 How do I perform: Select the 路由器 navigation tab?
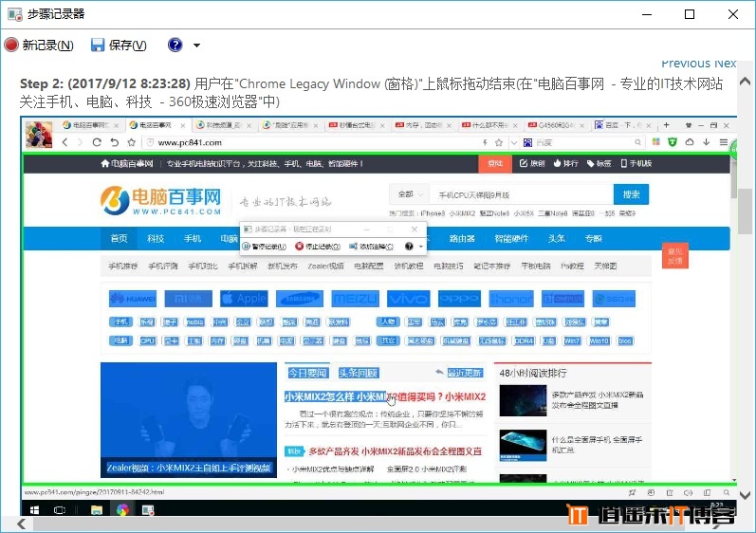point(462,239)
